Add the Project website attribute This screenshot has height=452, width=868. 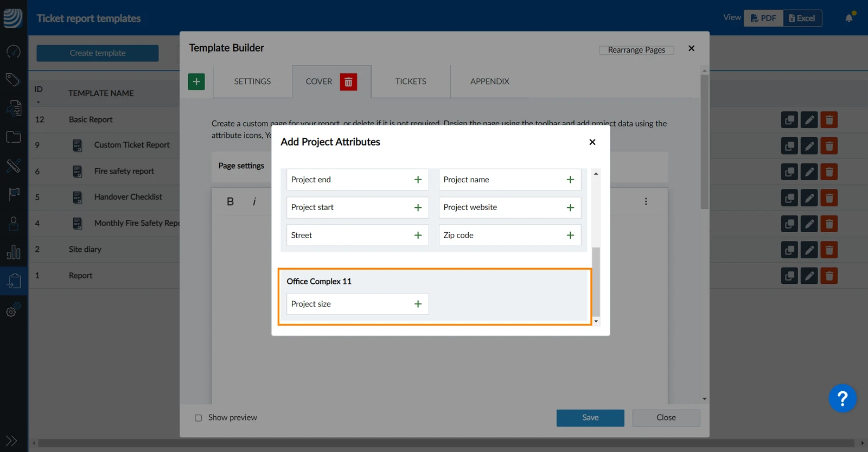(570, 207)
